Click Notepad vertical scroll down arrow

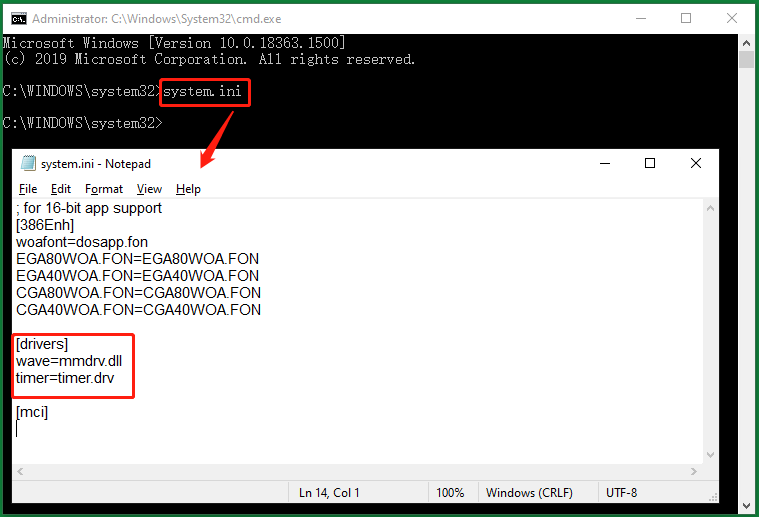tap(711, 455)
